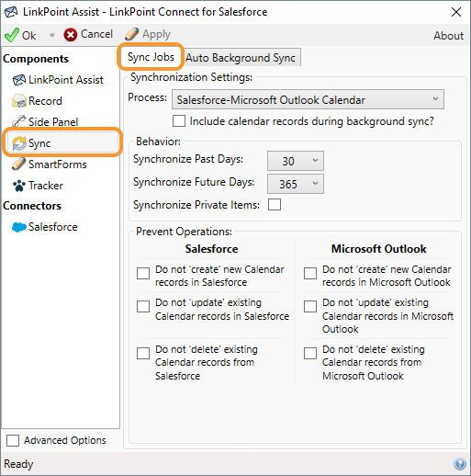
Task: Click the Connectors heading text
Action: (32, 206)
